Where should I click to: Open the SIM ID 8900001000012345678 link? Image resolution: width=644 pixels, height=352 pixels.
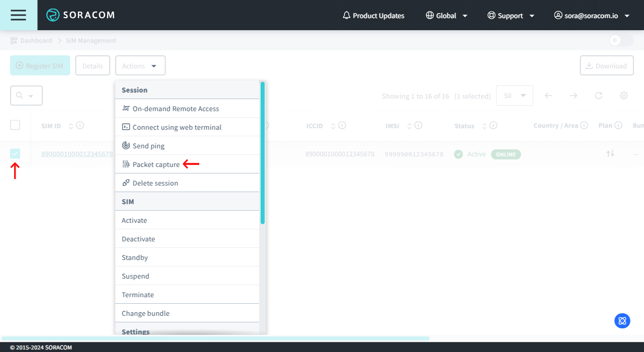coord(77,154)
